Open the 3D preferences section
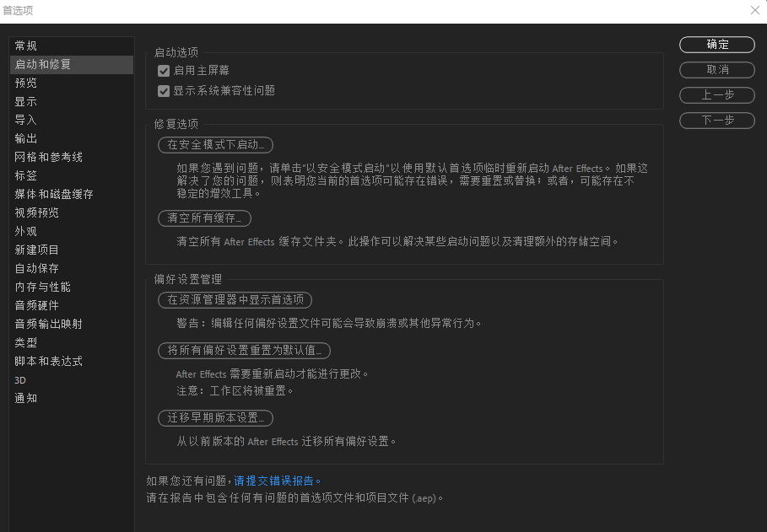 24,379
